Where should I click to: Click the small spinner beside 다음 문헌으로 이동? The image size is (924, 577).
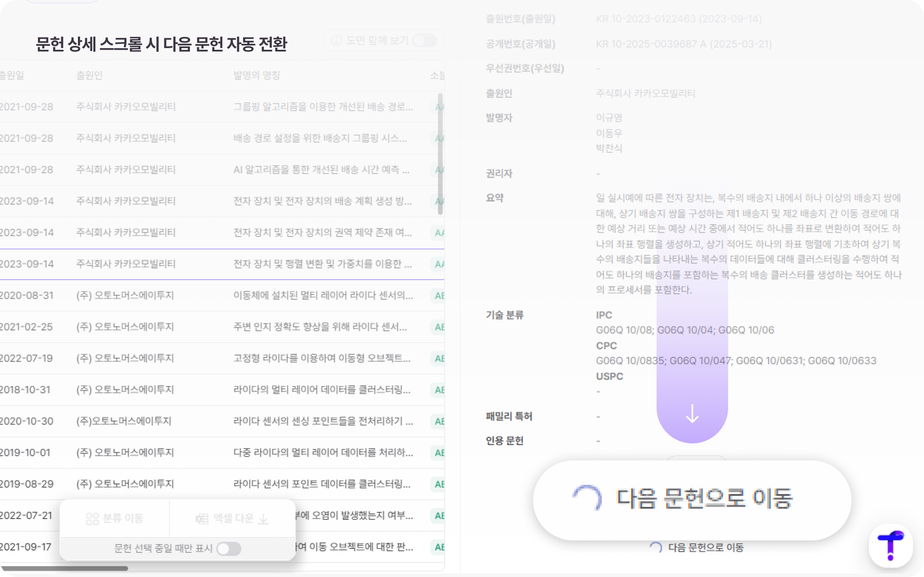[656, 548]
